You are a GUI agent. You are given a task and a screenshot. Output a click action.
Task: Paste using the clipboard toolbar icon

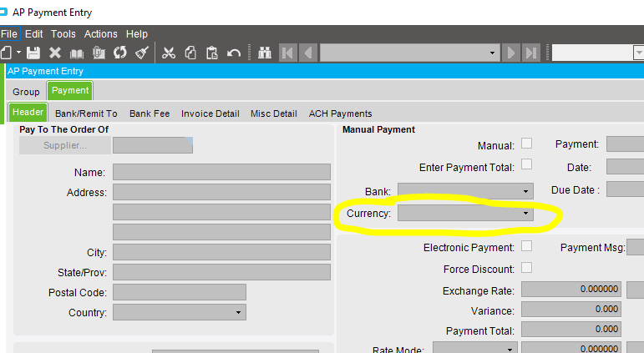[212, 53]
